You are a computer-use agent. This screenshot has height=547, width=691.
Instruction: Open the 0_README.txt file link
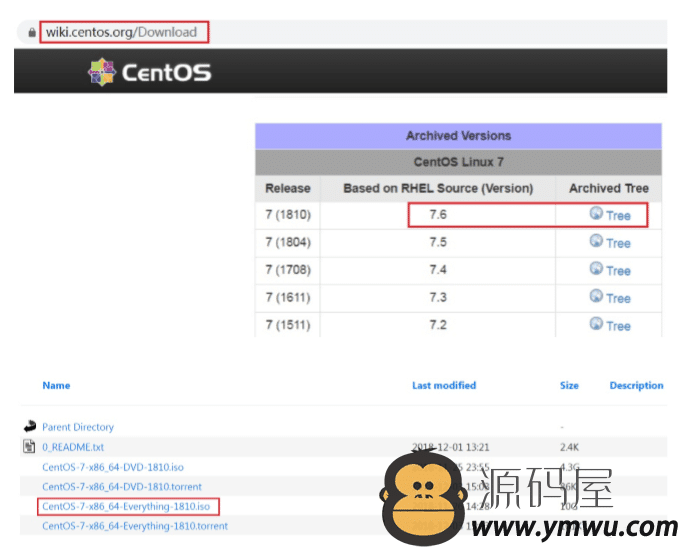click(x=73, y=447)
